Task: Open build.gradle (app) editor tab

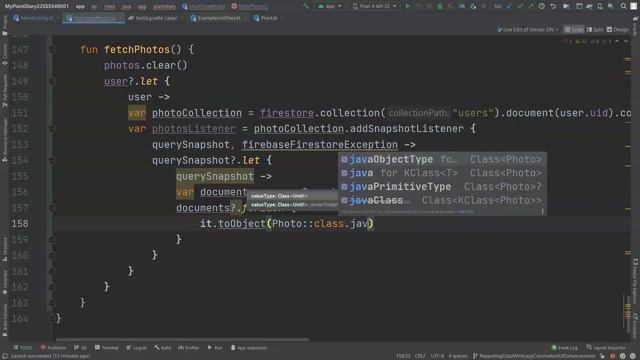Action: coord(153,18)
